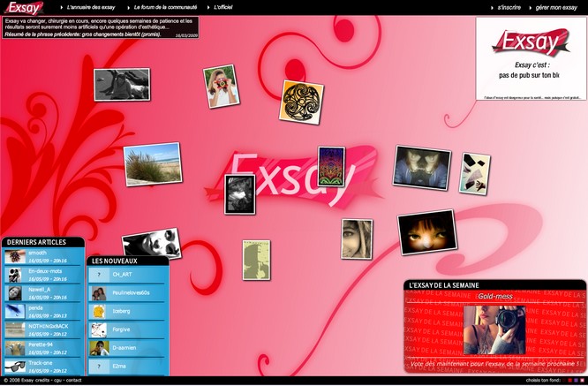Click the penda article thumbnail
This screenshot has height=386, width=588.
click(x=15, y=312)
